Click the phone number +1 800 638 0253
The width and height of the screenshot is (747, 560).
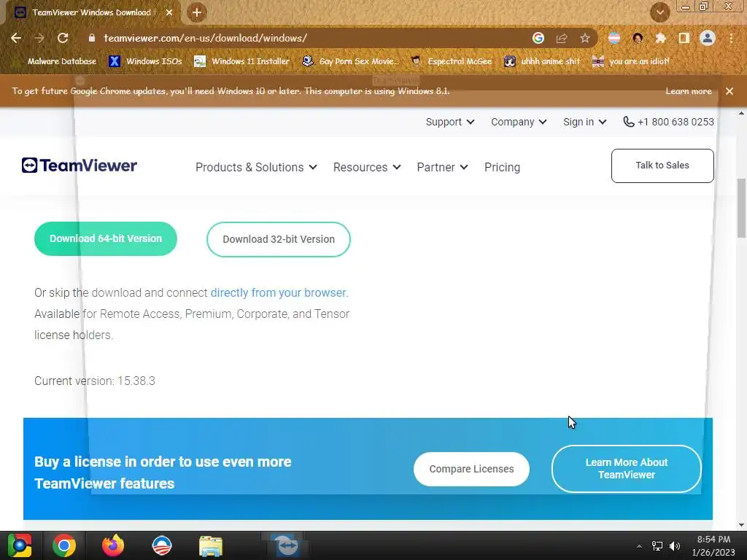coord(668,122)
